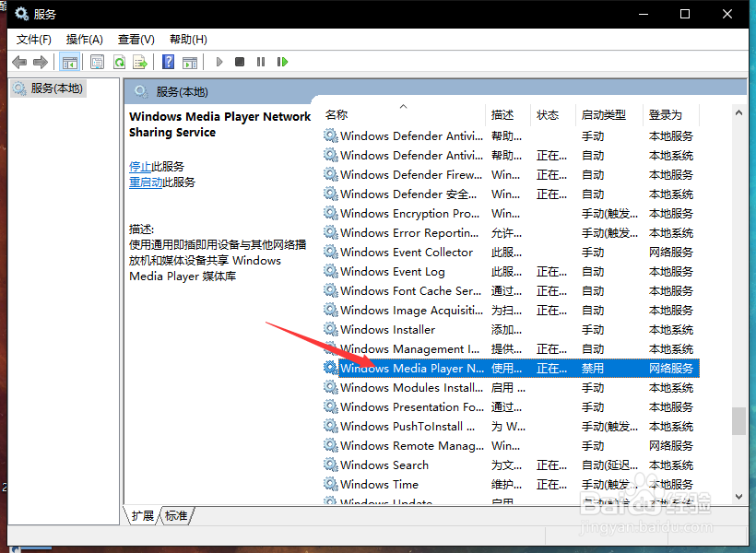756x553 pixels.
Task: Click the Services gear icon in the title bar
Action: (21, 14)
